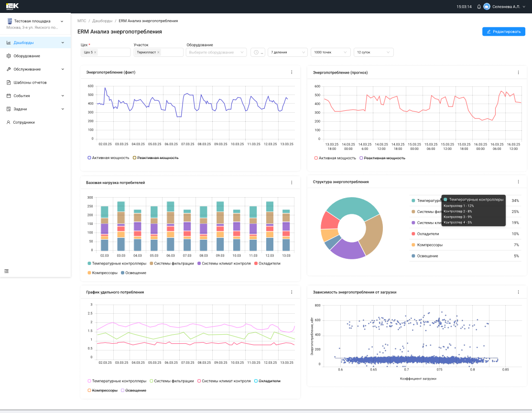The image size is (532, 413).
Task: Open menu of Зависимость энергопотребления widget
Action: click(x=519, y=292)
